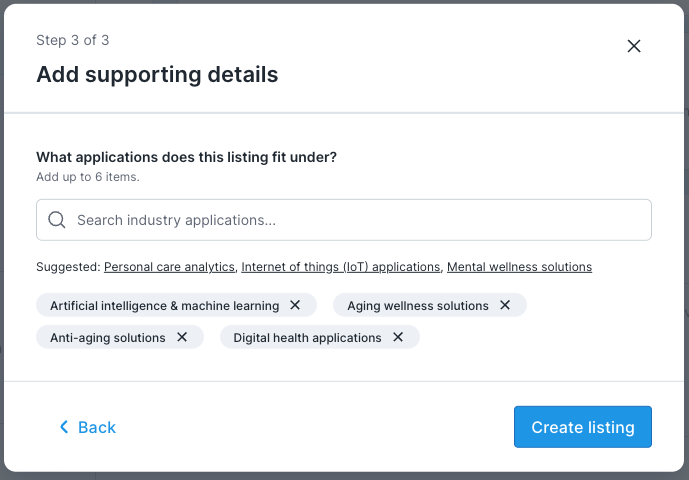
Task: Select the Artificial intelligence & machine learning label
Action: coord(164,306)
